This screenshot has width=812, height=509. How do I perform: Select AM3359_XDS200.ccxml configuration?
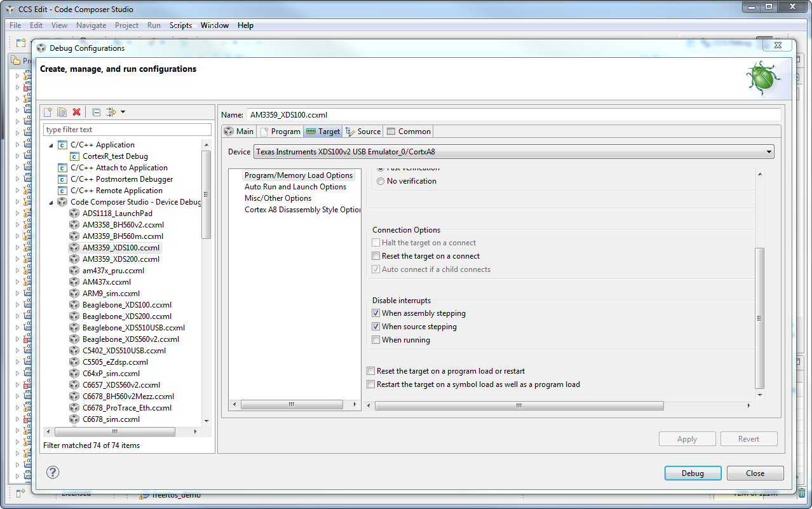121,259
